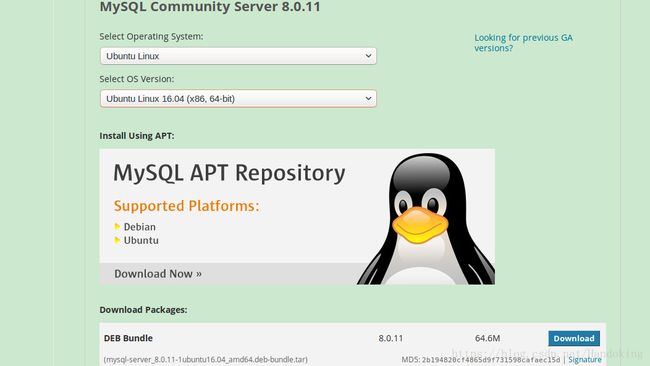Open the Select Operating System dropdown
The width and height of the screenshot is (650, 366).
[238, 56]
